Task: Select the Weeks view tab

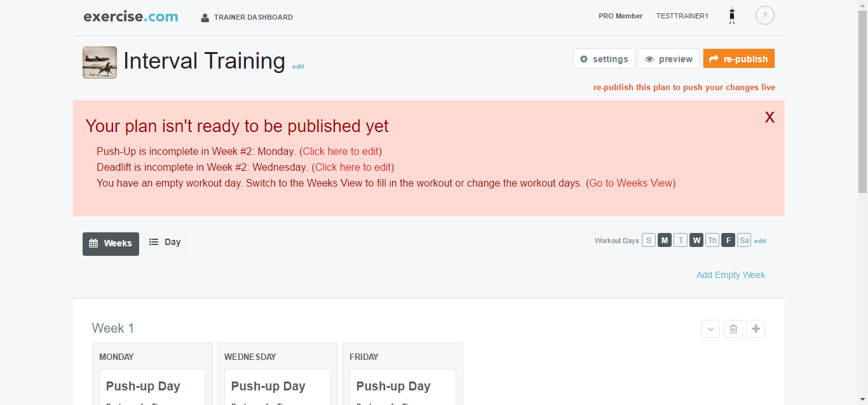Action: (111, 244)
